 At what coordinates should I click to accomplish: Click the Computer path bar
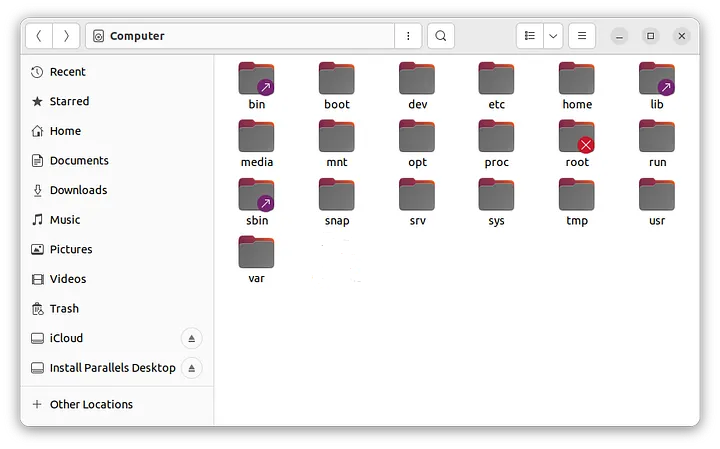tap(240, 36)
